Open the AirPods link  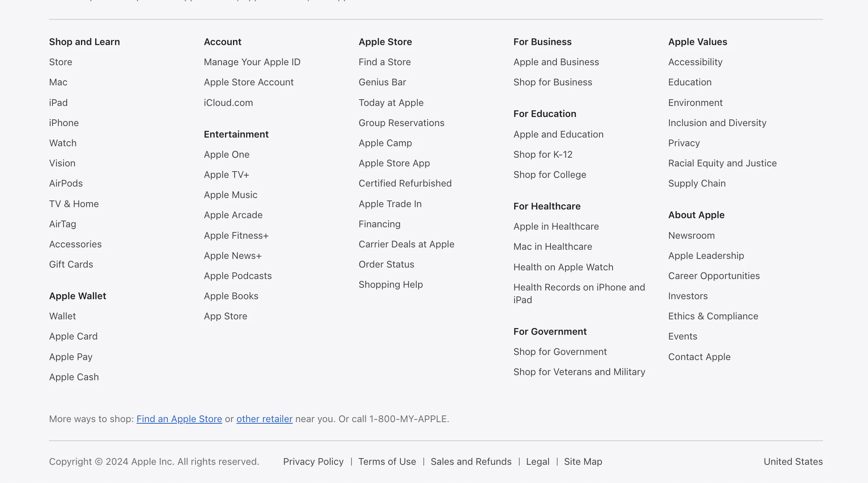[x=66, y=183]
